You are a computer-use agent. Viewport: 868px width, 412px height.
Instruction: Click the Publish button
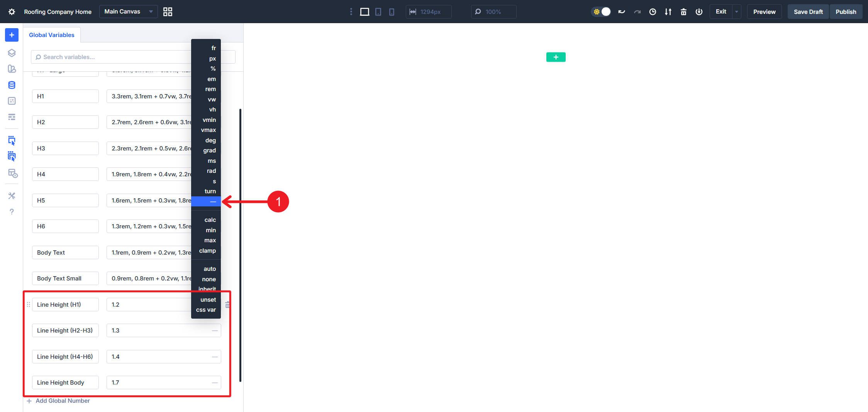(x=846, y=12)
